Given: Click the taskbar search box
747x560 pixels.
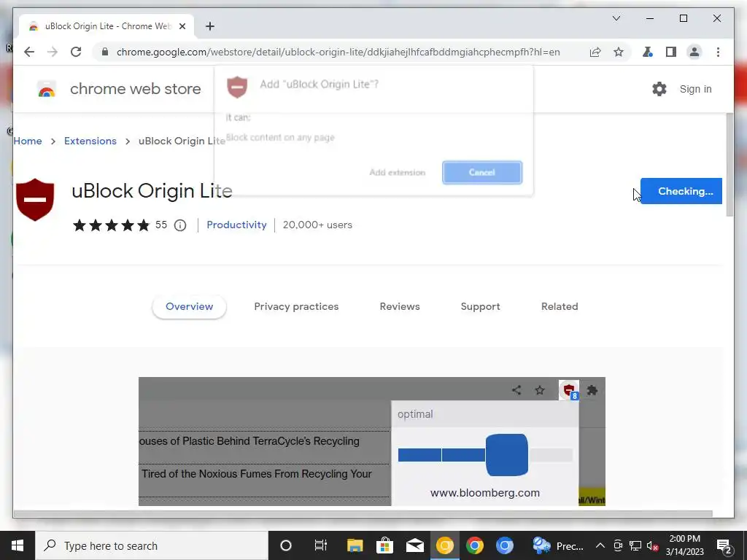Looking at the screenshot, I should [x=152, y=545].
